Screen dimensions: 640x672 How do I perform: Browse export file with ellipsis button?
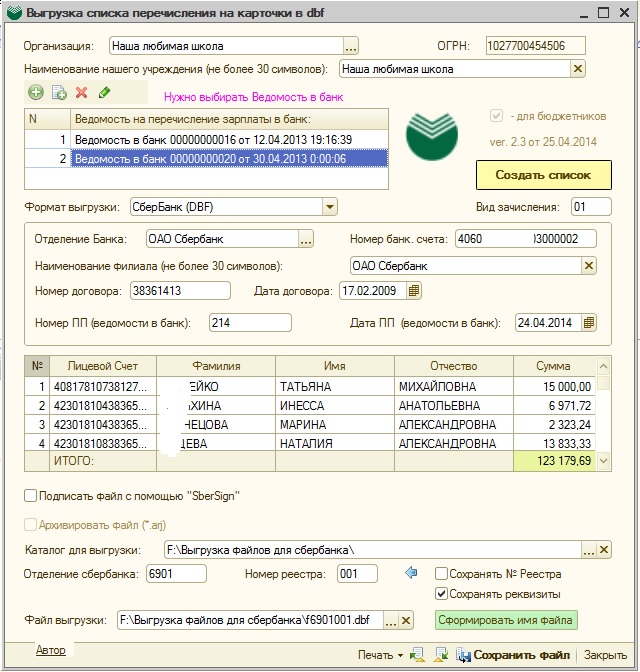(391, 620)
